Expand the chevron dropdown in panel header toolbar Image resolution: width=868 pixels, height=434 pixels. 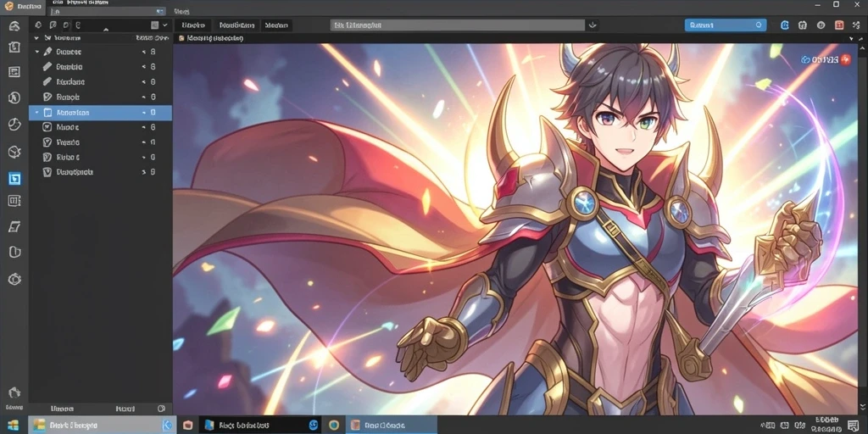click(165, 25)
